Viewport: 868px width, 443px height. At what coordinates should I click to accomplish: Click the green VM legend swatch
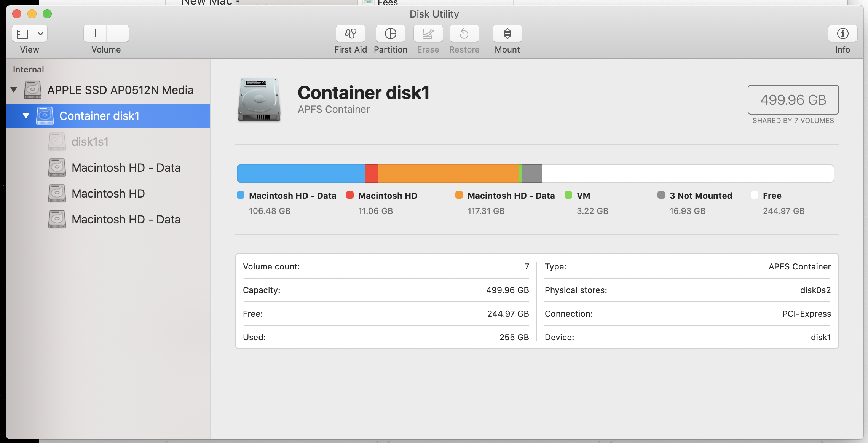click(569, 195)
